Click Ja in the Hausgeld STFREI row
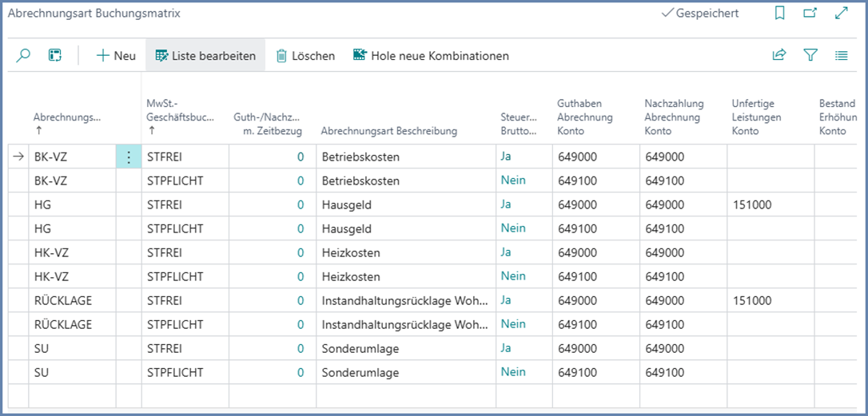868x416 pixels. coord(506,204)
